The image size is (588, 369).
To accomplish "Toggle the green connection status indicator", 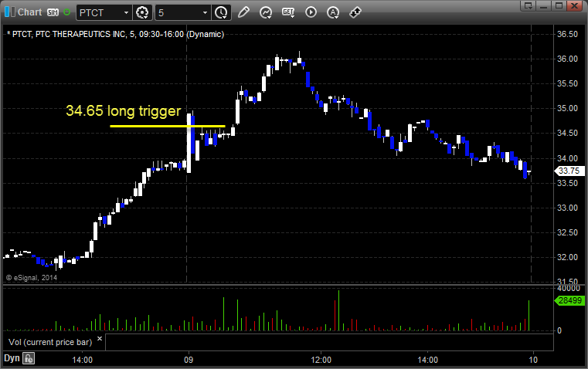I will pos(66,12).
